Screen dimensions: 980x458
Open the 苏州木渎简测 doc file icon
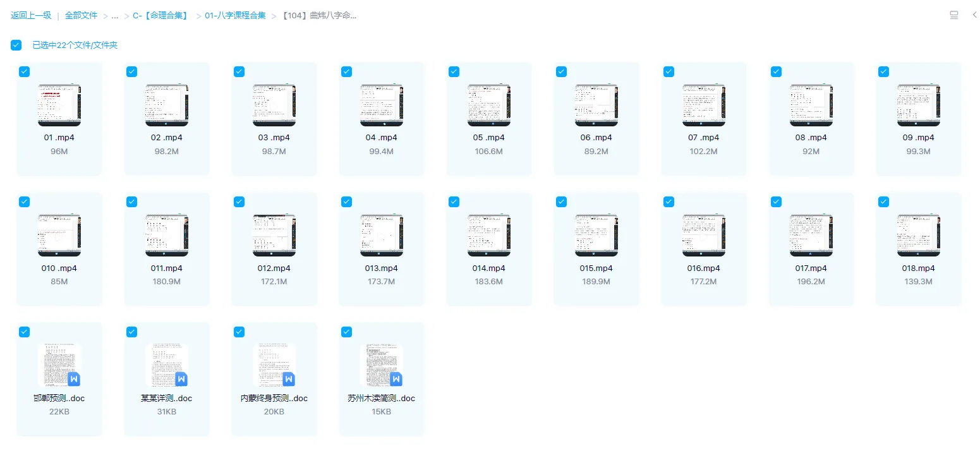pyautogui.click(x=382, y=365)
